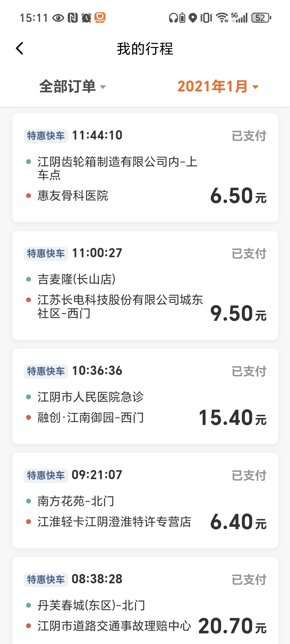The height and width of the screenshot is (644, 290).
Task: Tap the battery level indicator
Action: point(261,18)
